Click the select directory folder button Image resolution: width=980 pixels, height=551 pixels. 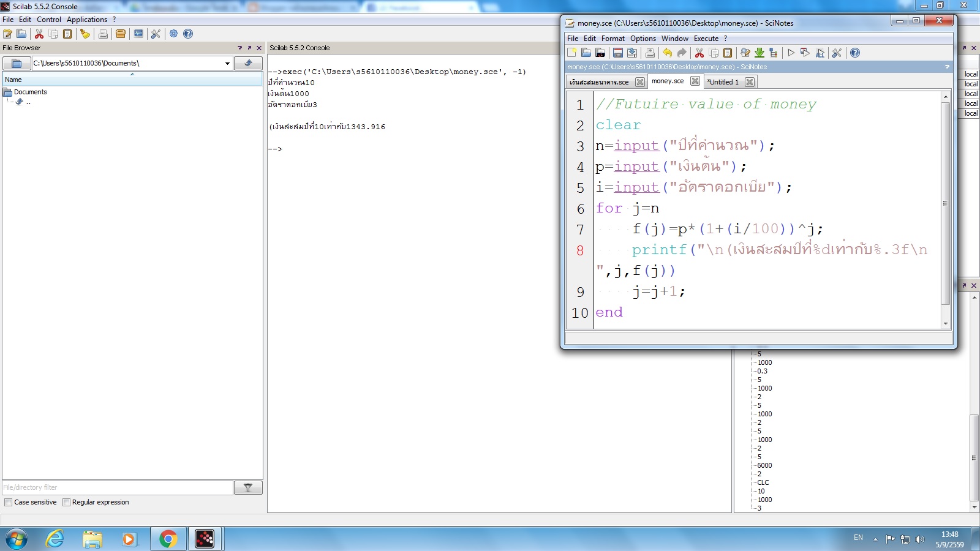click(17, 63)
